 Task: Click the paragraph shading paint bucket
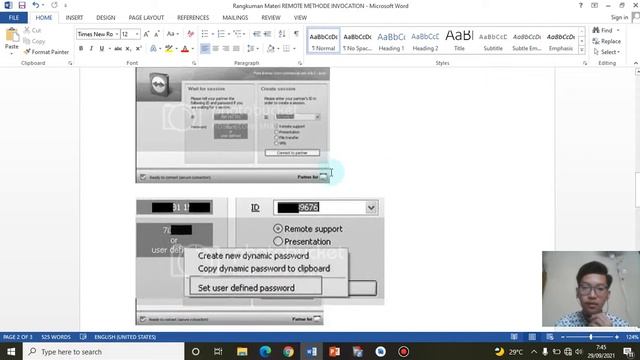(271, 49)
